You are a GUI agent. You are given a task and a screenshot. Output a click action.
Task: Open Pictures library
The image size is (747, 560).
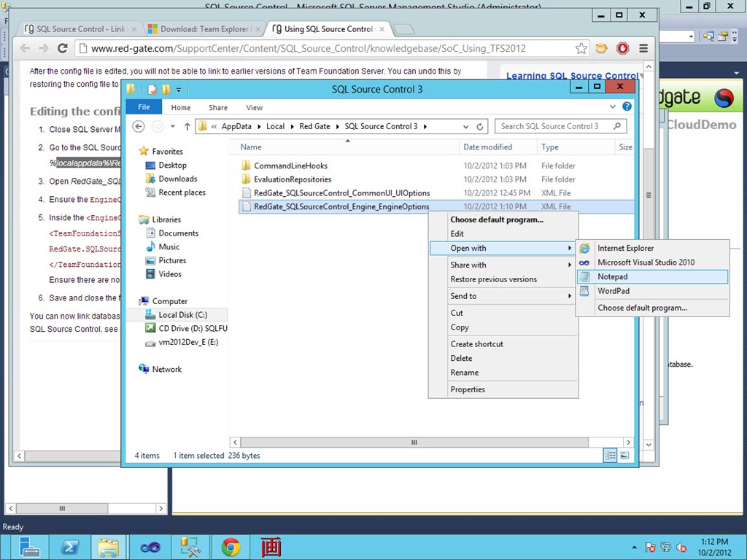tap(172, 260)
